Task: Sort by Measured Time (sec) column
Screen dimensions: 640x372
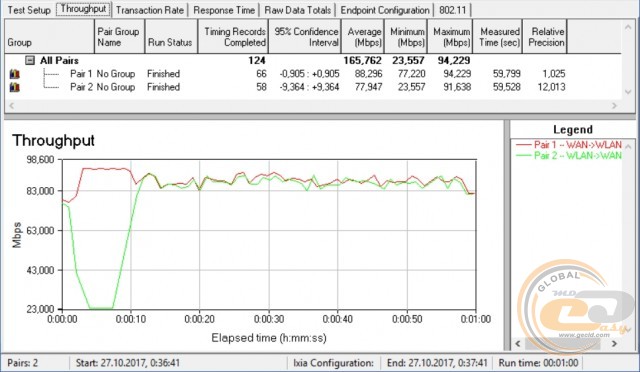Action: 498,37
